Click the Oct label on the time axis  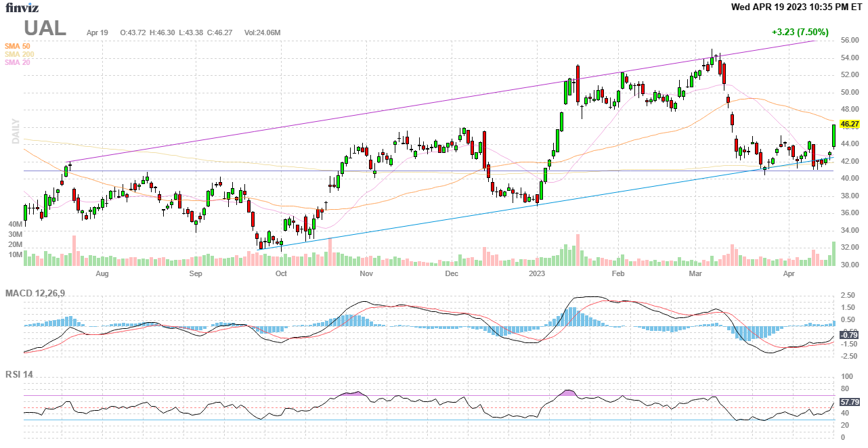tap(281, 273)
